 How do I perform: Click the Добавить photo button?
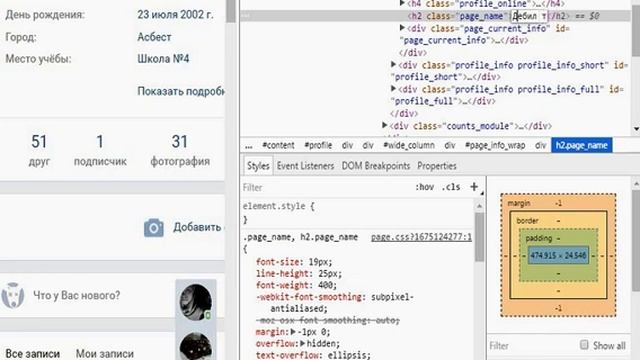click(x=184, y=227)
